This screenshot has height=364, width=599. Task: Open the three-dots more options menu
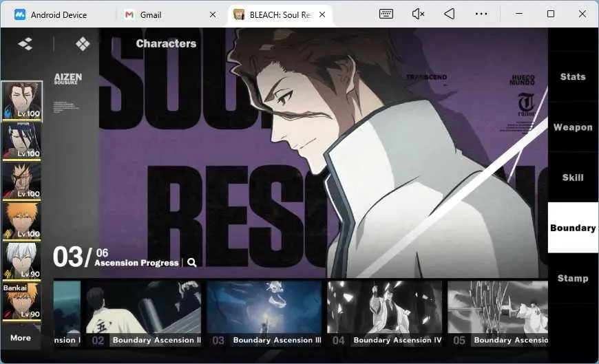pyautogui.click(x=481, y=14)
